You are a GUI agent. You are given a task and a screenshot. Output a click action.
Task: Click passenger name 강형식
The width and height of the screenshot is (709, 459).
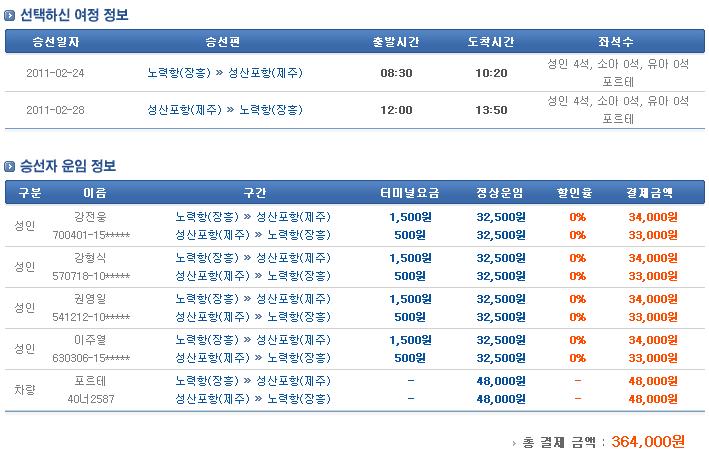tap(90, 258)
